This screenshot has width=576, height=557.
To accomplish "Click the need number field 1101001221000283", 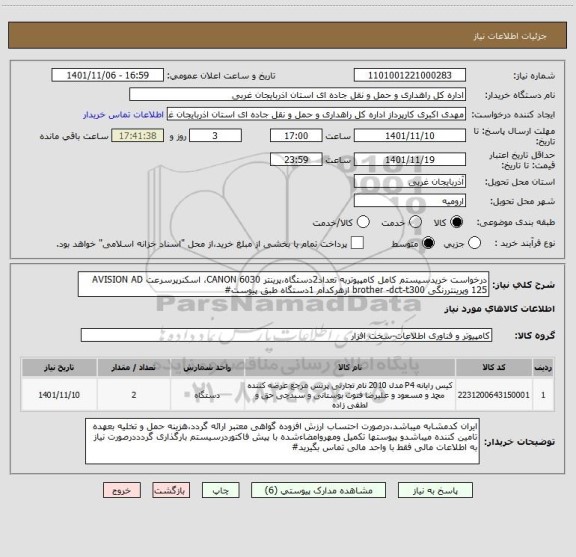I will click(410, 75).
